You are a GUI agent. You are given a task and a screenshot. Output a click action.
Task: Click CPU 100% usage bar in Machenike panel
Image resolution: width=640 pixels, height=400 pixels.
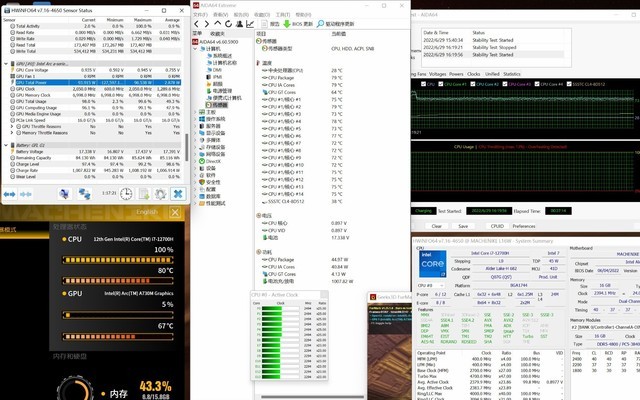118,260
